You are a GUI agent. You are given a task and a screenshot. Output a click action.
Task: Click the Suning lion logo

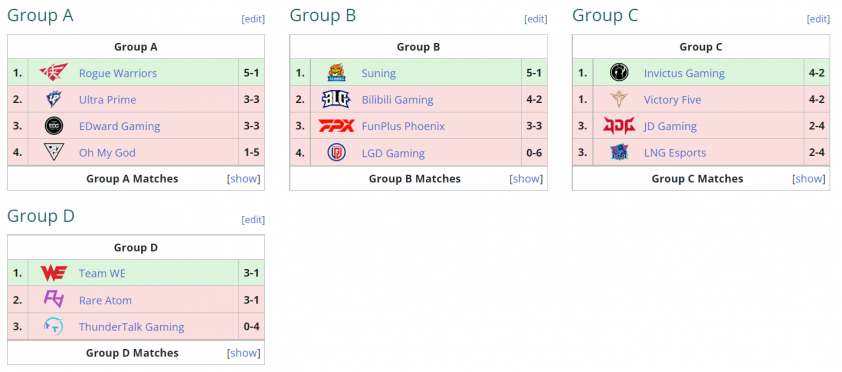(x=337, y=72)
